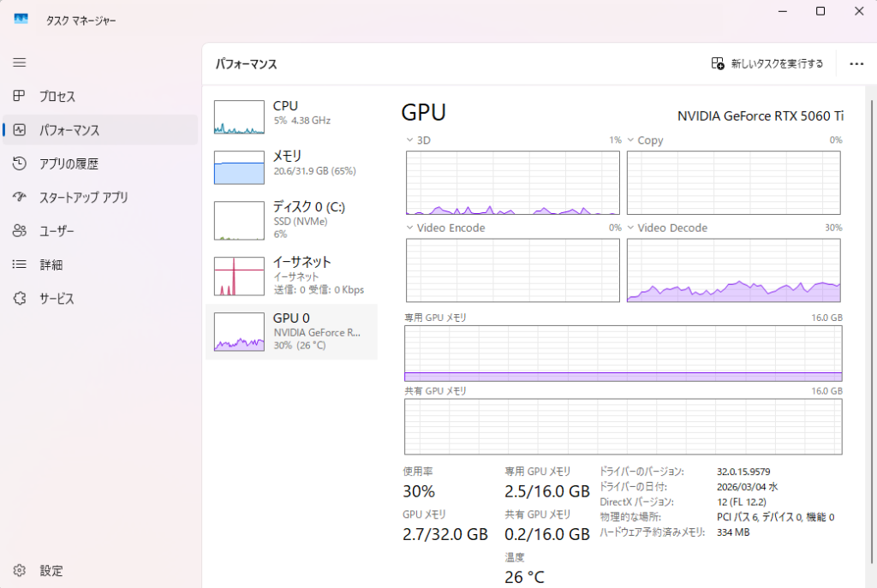The image size is (877, 588).
Task: Click the 専用 GPU メモリ usage graph
Action: [623, 353]
